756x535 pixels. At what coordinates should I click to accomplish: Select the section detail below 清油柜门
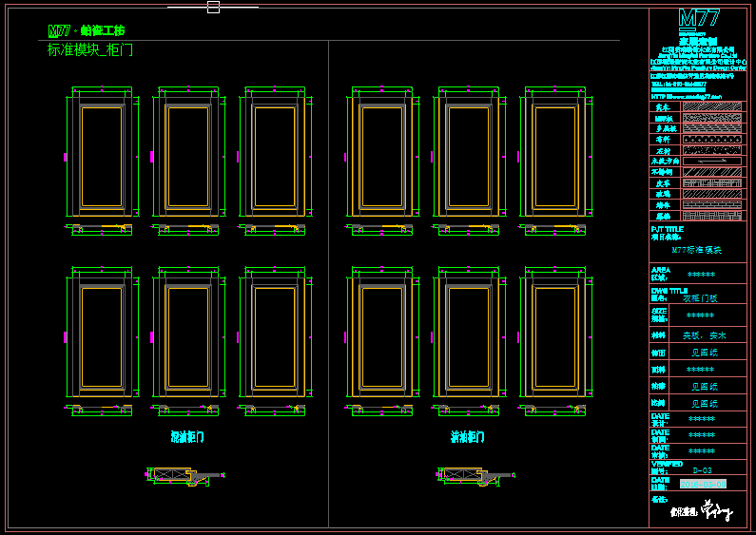473,474
